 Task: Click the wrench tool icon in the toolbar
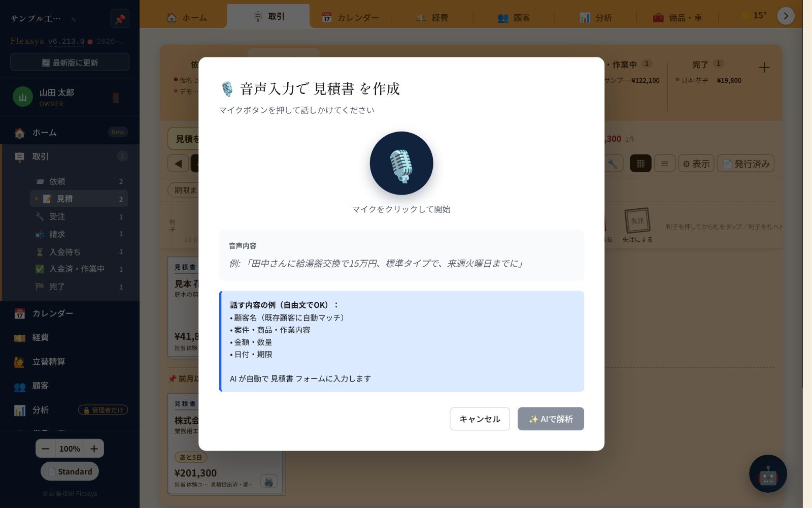coord(613,164)
